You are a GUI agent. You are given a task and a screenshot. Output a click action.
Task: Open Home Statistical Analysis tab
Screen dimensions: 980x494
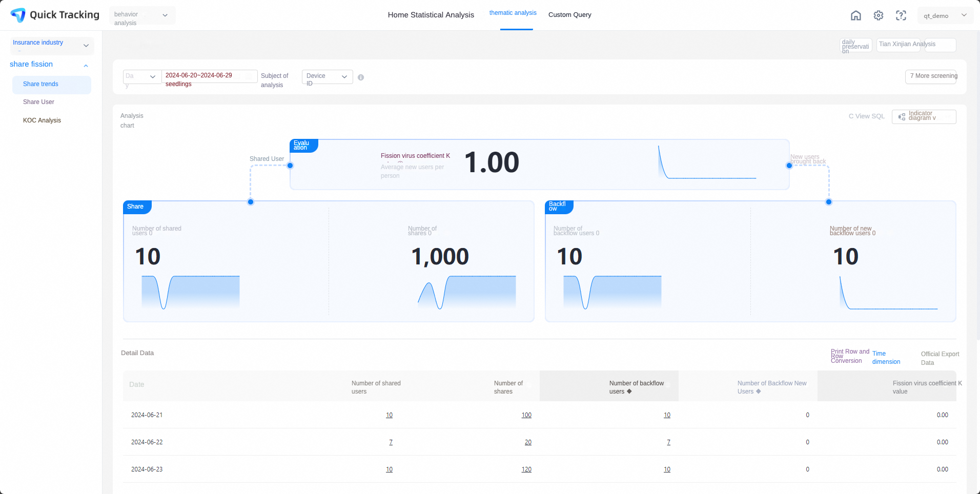[x=431, y=15]
